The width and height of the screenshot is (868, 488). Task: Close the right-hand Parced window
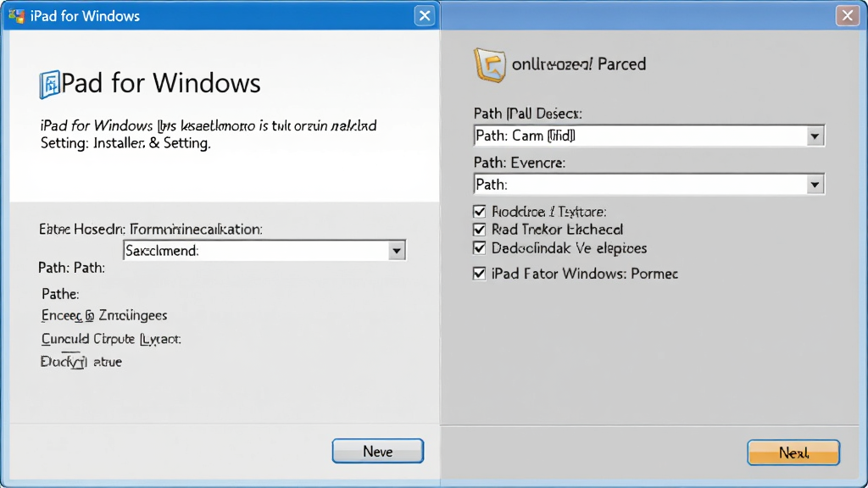pyautogui.click(x=847, y=16)
